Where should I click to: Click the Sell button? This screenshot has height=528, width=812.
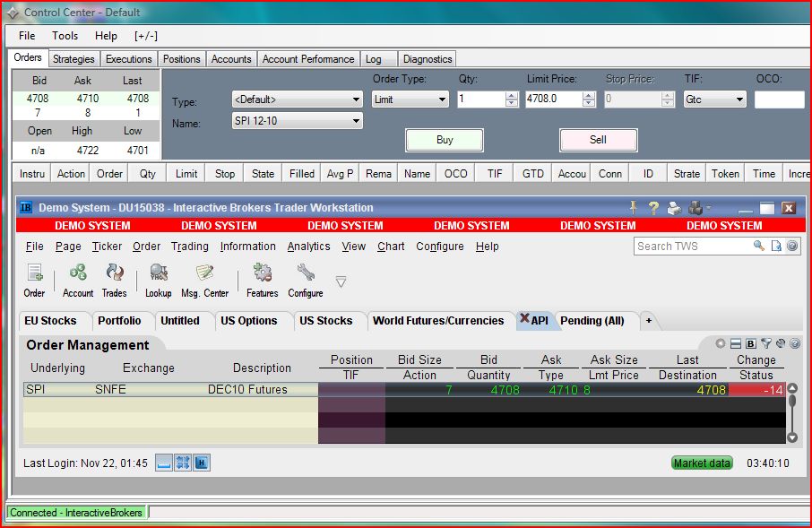click(598, 140)
